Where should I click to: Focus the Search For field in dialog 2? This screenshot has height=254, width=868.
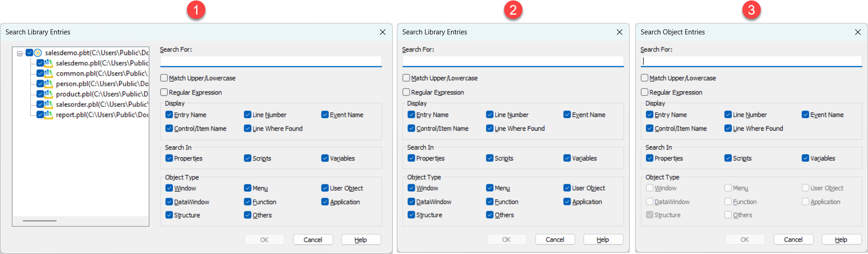[x=512, y=61]
